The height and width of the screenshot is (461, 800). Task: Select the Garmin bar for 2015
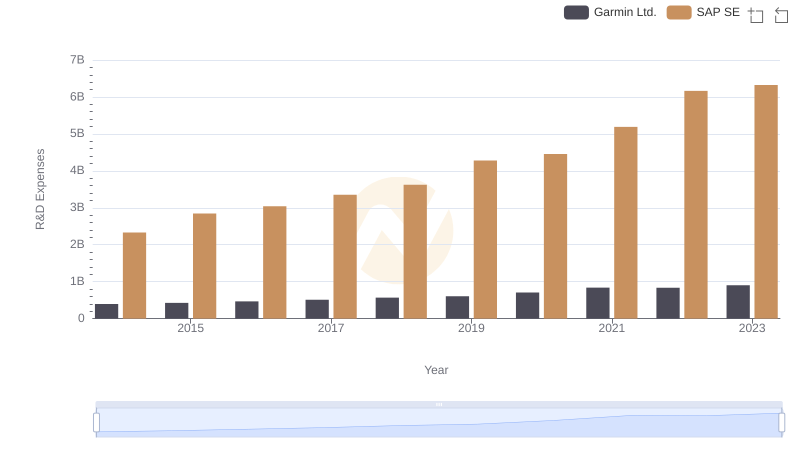coord(177,311)
